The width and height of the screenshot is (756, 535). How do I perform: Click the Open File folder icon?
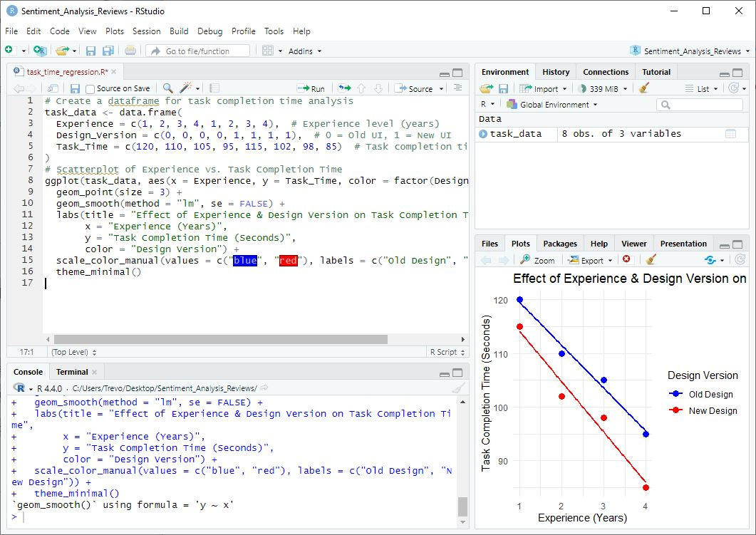pos(62,50)
